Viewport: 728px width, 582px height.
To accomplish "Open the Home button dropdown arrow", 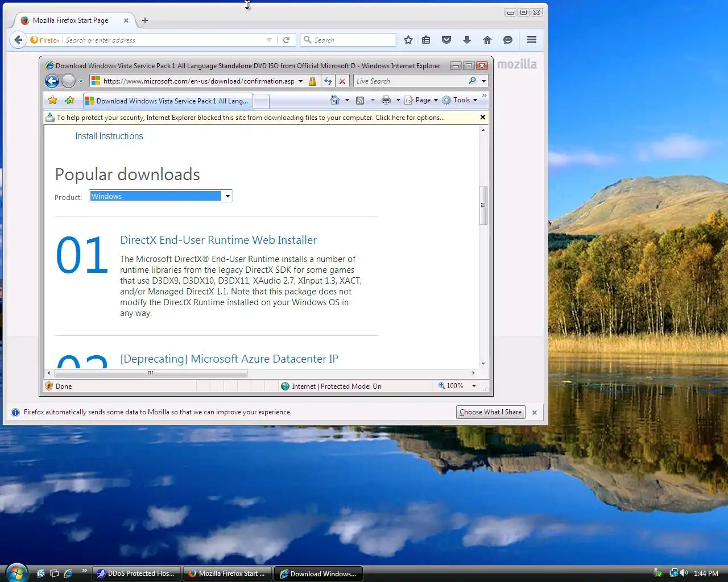I will point(347,100).
